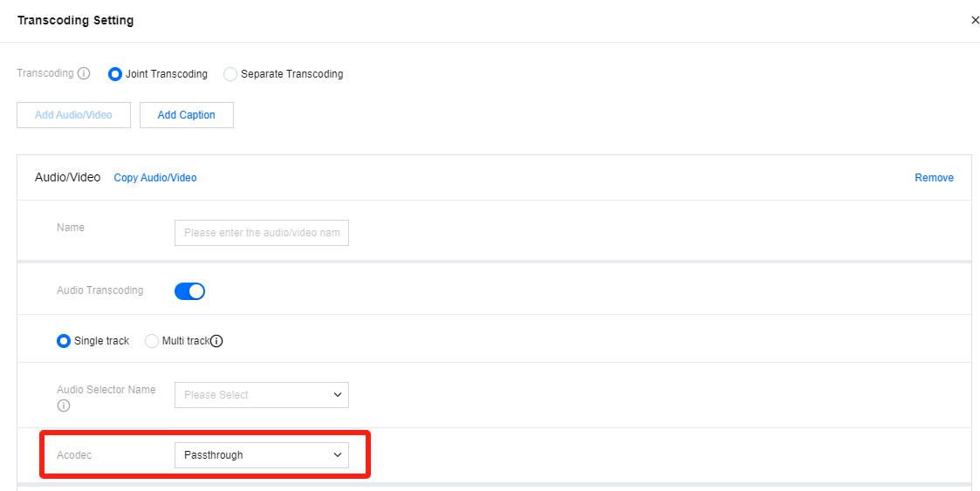Click the Add Caption button
Viewport: 980px width, 491px height.
(186, 115)
